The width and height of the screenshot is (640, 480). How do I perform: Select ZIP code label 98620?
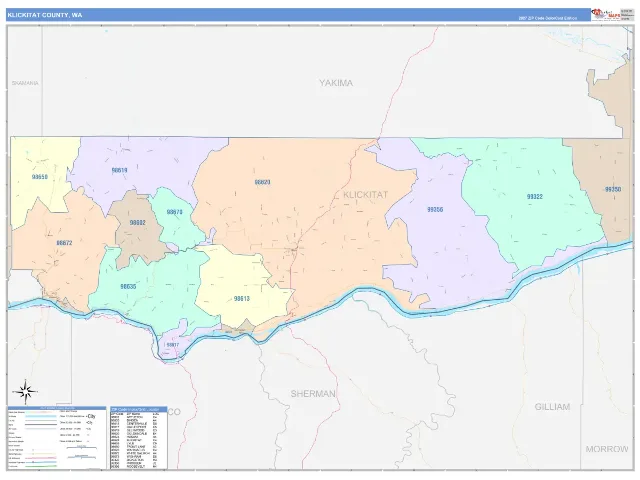coord(262,182)
